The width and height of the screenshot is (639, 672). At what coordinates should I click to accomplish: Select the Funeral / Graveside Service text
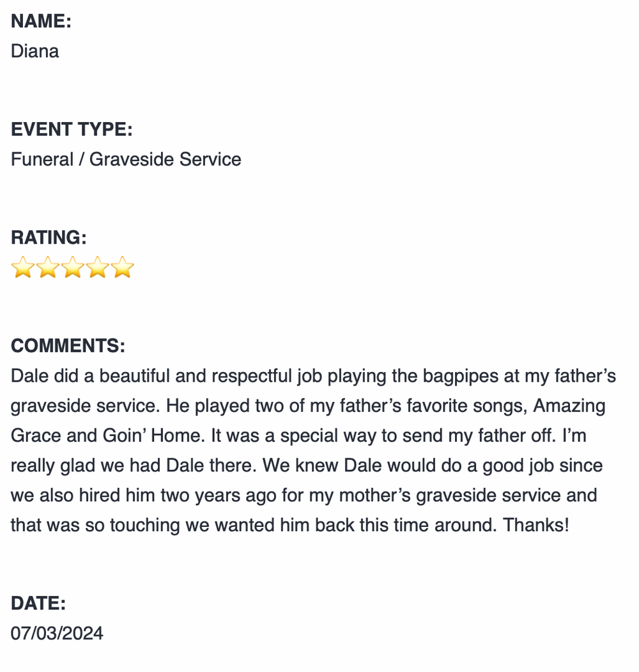pyautogui.click(x=126, y=159)
